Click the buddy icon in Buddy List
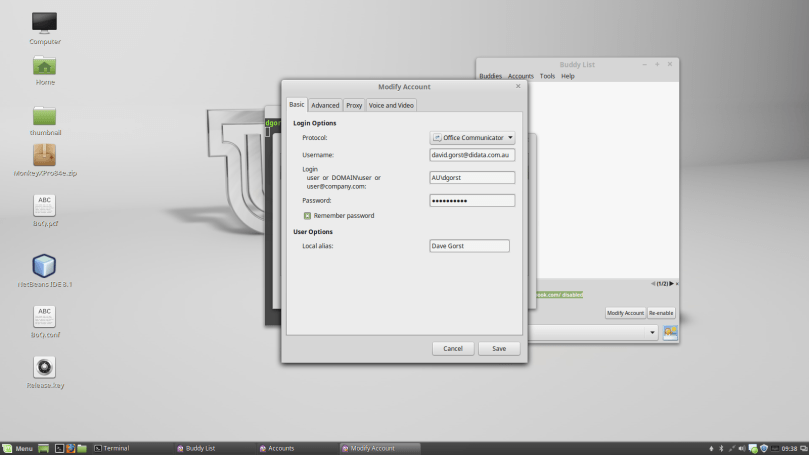809x455 pixels. pyautogui.click(x=670, y=333)
